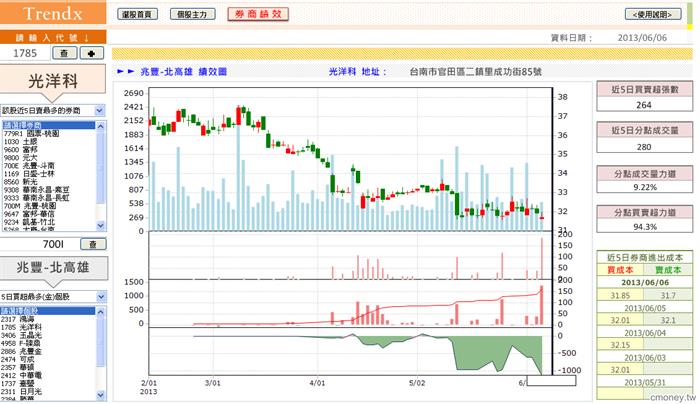
Task: Expand the 近5日買最多的券商 dropdown
Action: click(54, 110)
